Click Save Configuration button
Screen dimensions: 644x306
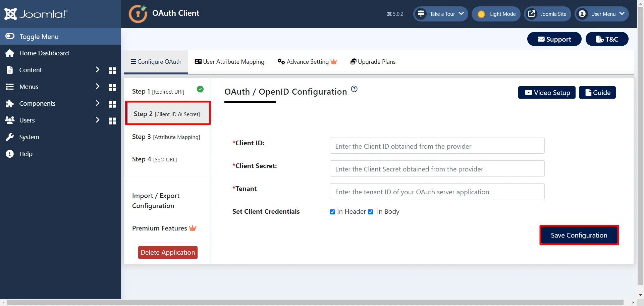click(579, 235)
